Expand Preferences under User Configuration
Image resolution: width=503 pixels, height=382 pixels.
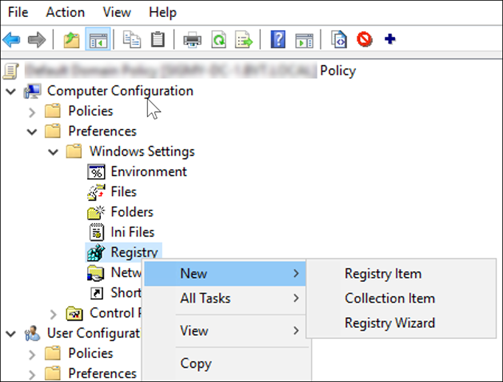(x=32, y=374)
